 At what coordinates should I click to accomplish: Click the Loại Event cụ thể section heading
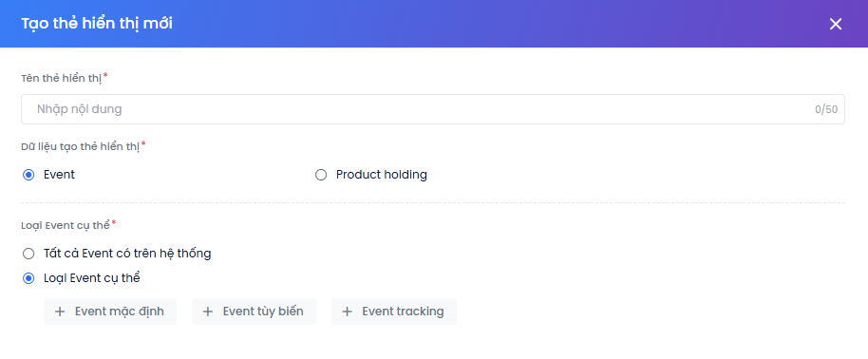pos(66,225)
